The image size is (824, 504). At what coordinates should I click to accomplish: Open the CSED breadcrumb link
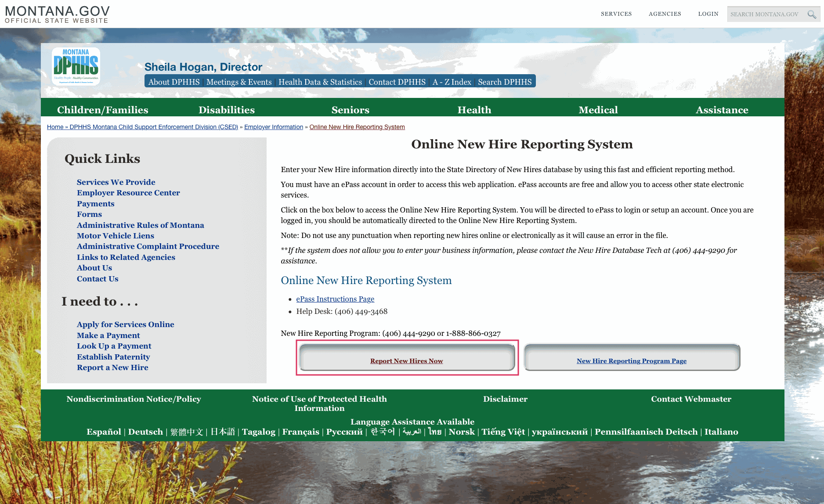pos(154,127)
